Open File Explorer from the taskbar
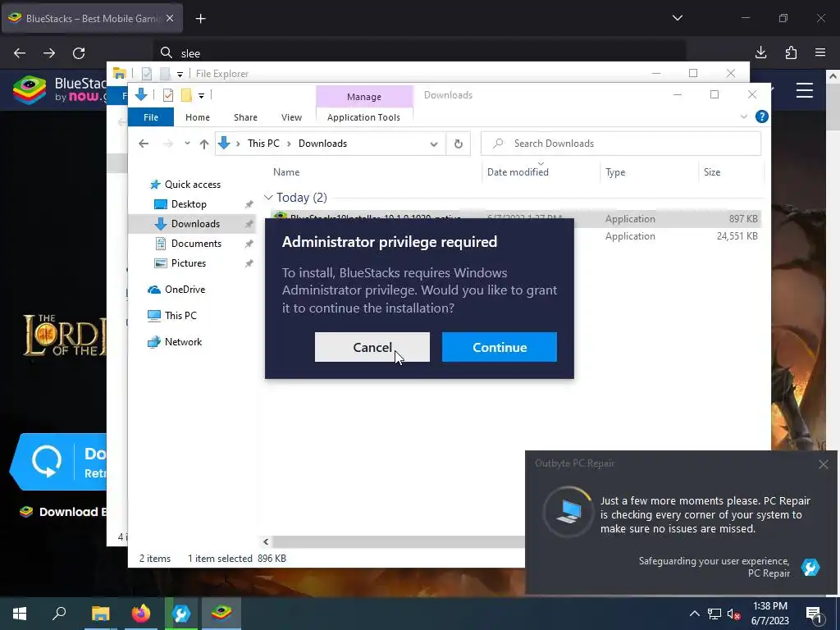Image resolution: width=840 pixels, height=630 pixels. (x=100, y=613)
